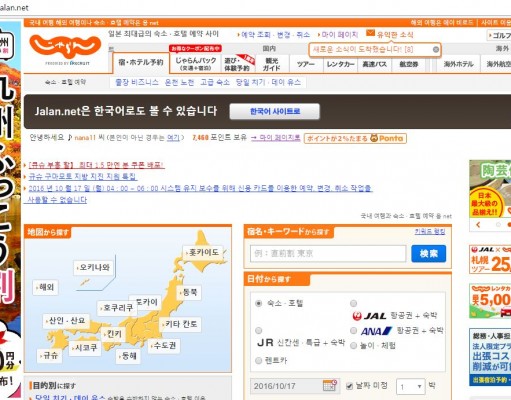Viewport: 511px width, 400px height.
Task: Close the new message notification popup
Action: [x=436, y=50]
